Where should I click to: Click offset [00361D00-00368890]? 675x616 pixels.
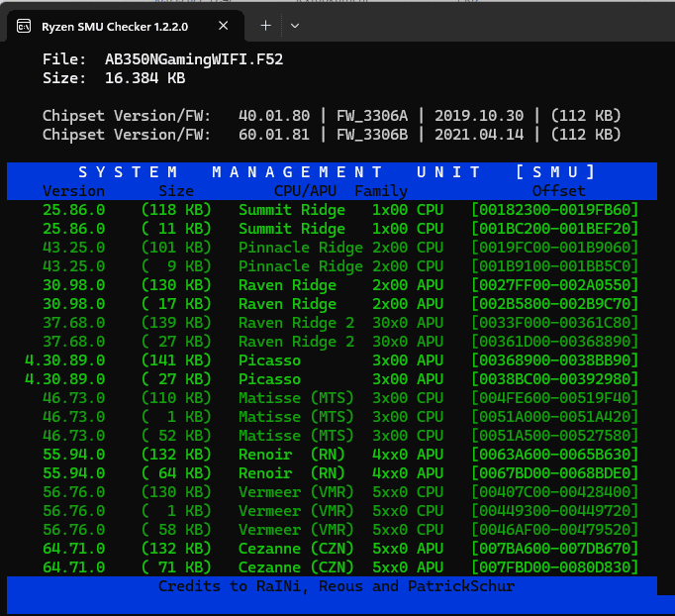click(554, 342)
